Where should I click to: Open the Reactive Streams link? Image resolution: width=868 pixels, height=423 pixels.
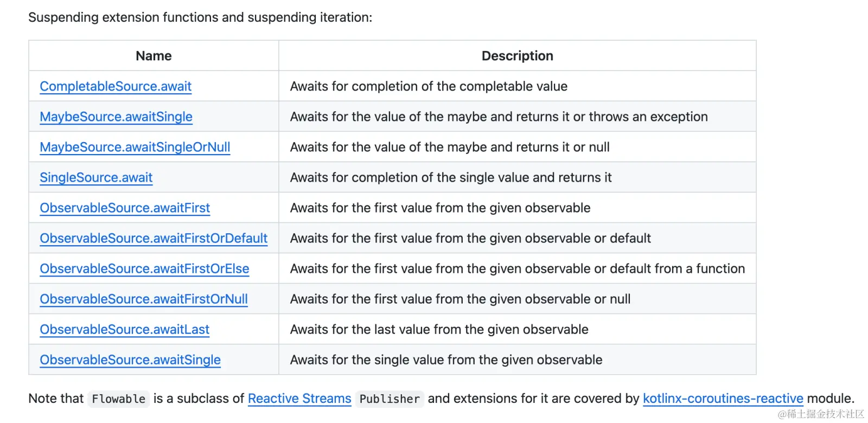(x=299, y=399)
